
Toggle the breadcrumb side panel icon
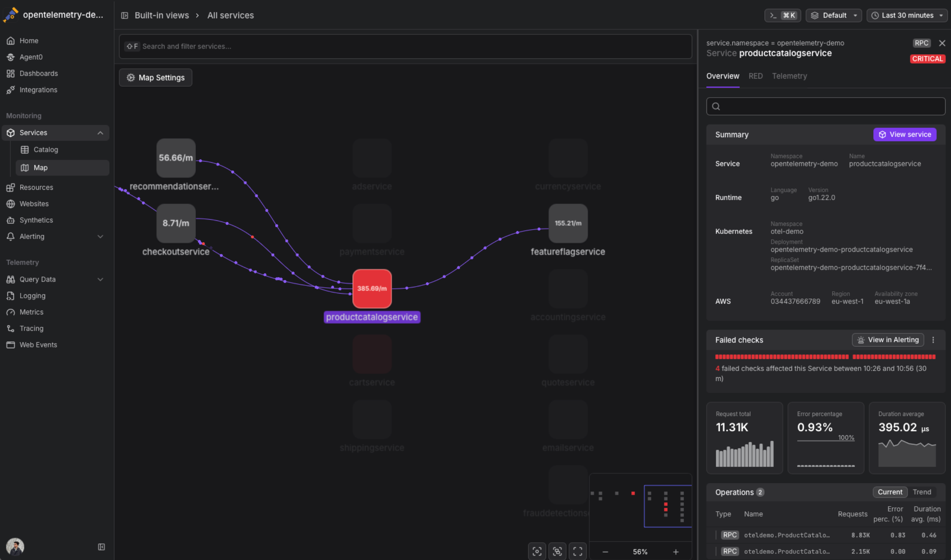coord(124,15)
